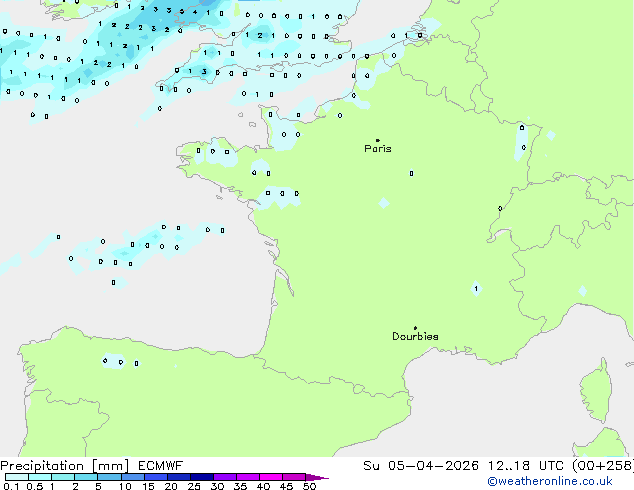Click the legend label '50'
This screenshot has height=490, width=634.
coord(310,486)
